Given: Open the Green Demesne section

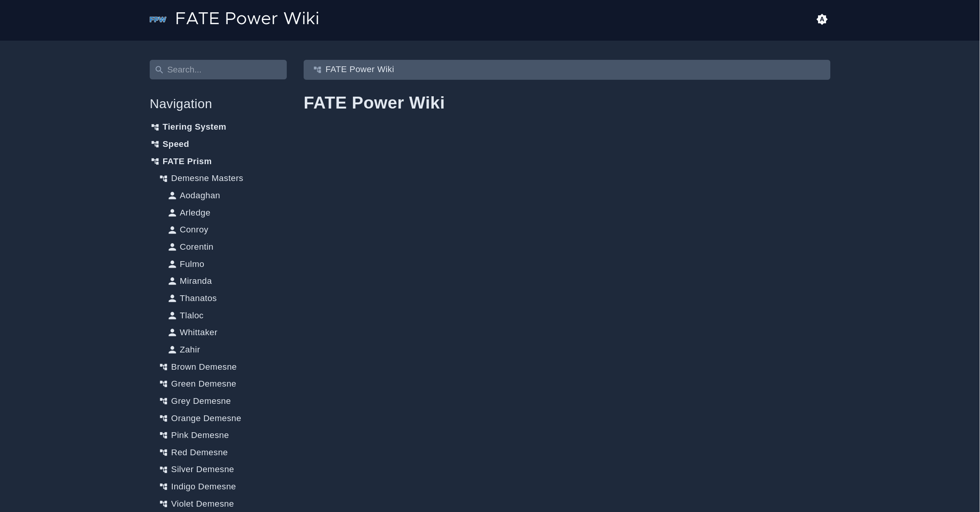Looking at the screenshot, I should coord(203,384).
